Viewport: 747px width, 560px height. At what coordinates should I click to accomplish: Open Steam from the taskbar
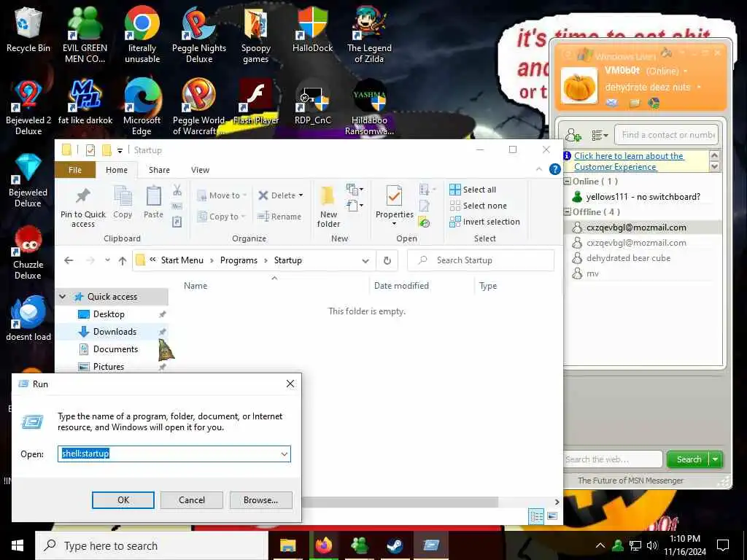click(x=395, y=545)
